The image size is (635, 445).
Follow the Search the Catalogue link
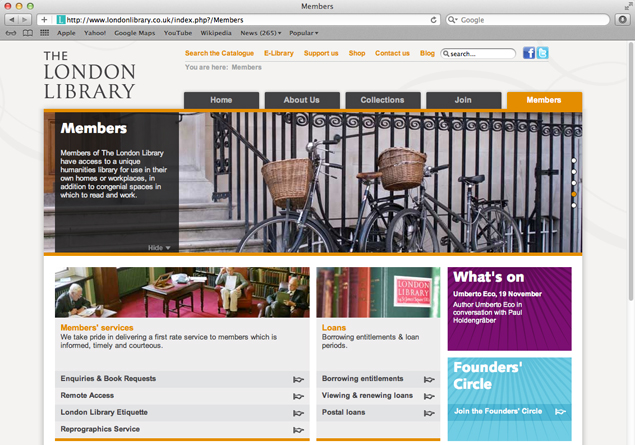pos(219,53)
